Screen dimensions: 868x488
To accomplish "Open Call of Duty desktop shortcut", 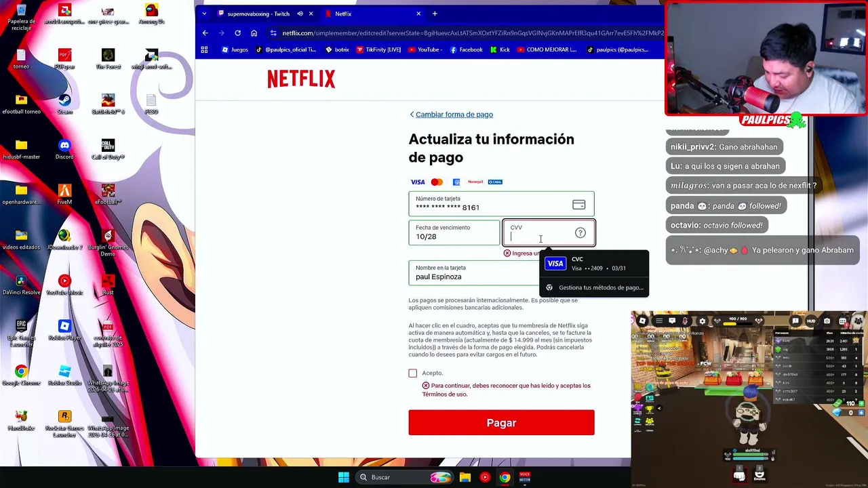I will coord(108,149).
